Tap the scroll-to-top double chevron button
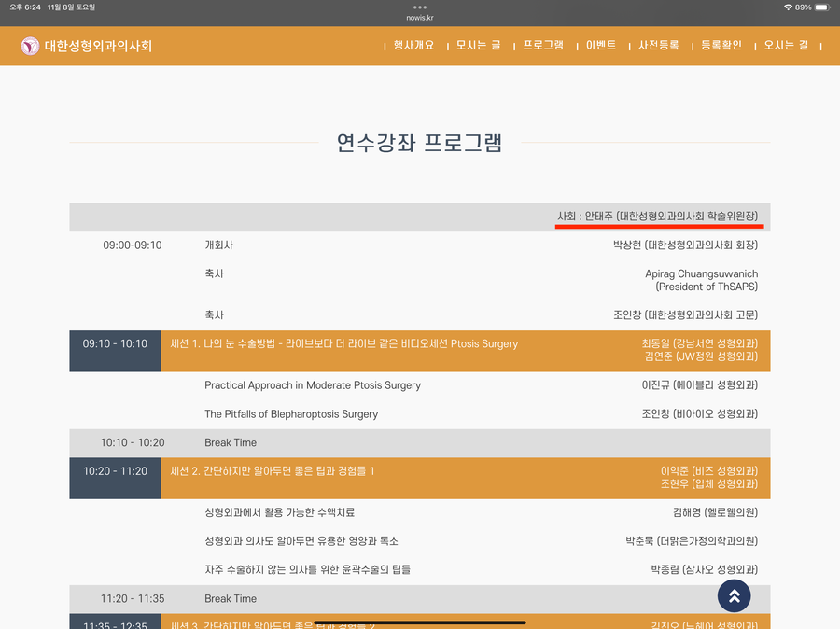This screenshot has width=840, height=629. (734, 596)
